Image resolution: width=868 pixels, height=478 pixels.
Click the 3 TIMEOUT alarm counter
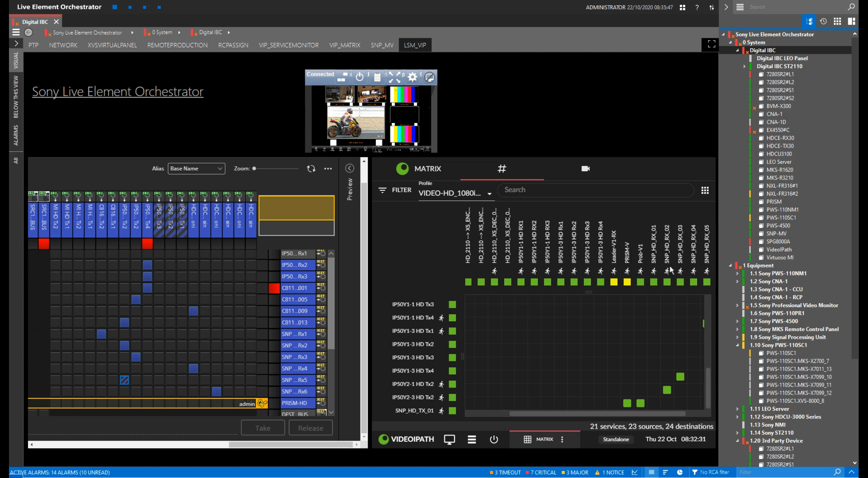coord(505,472)
